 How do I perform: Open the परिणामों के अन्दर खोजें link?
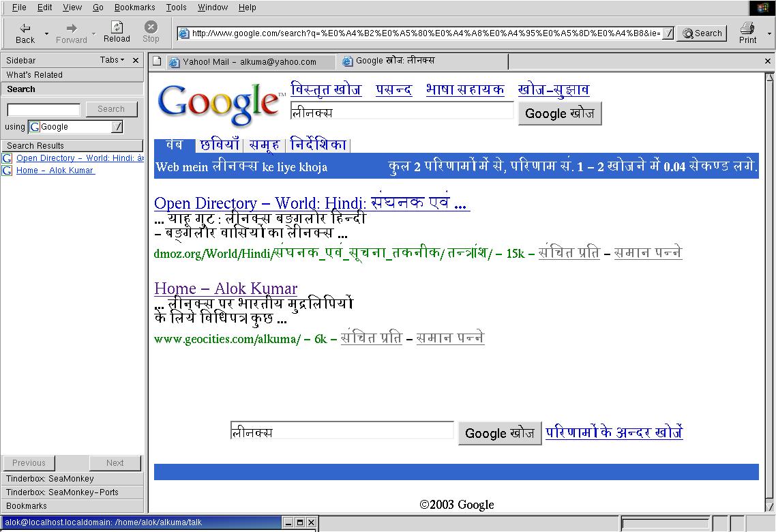pos(614,432)
